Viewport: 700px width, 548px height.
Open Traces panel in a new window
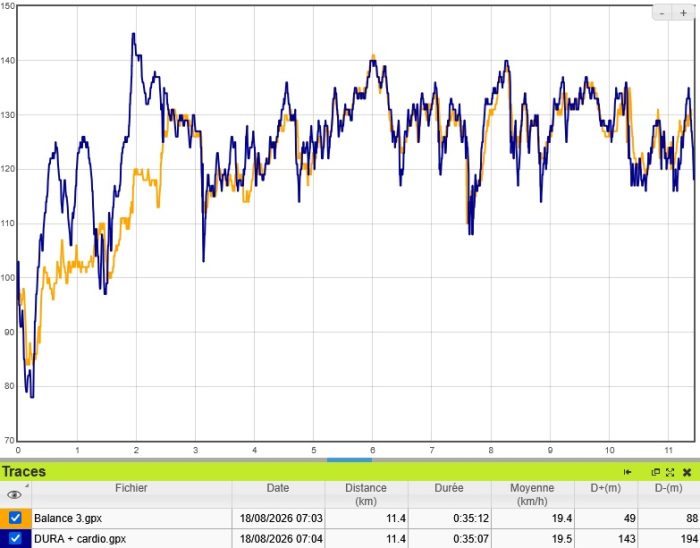(x=655, y=472)
